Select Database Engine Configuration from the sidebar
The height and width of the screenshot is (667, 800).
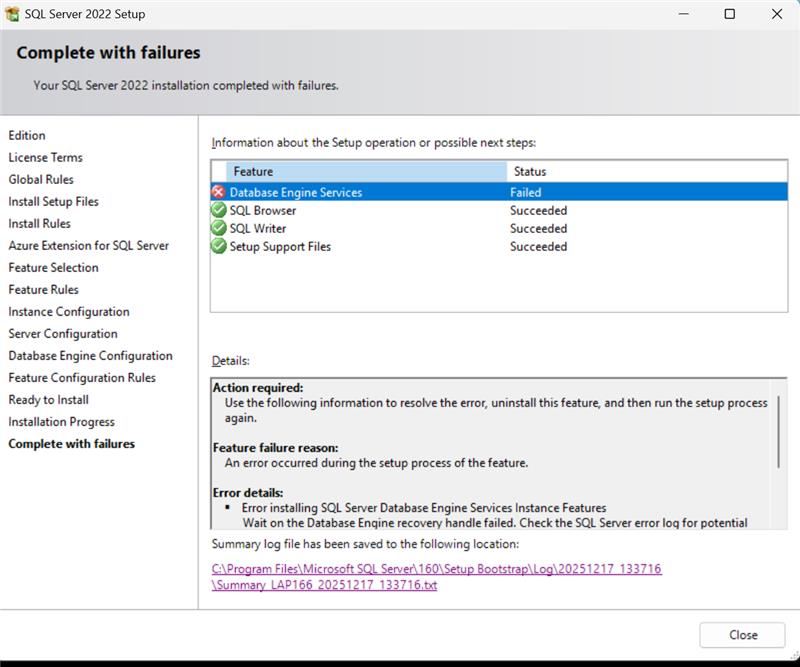(90, 355)
